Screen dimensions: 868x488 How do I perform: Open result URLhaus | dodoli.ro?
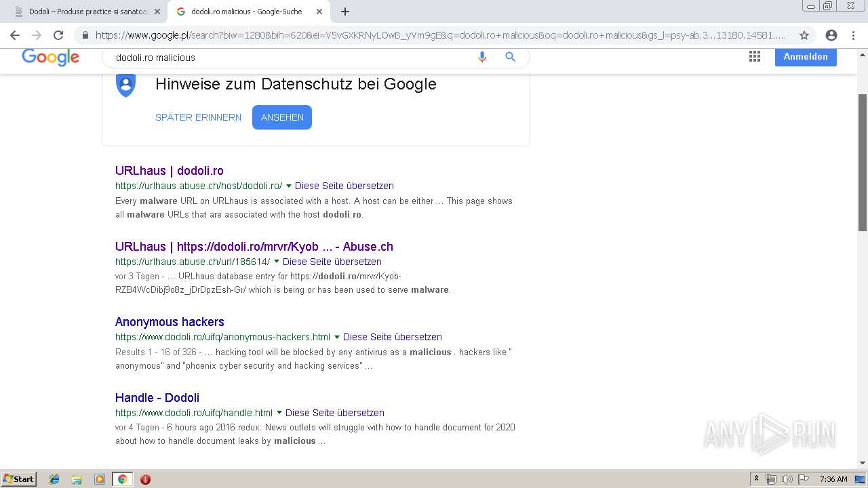click(x=169, y=171)
